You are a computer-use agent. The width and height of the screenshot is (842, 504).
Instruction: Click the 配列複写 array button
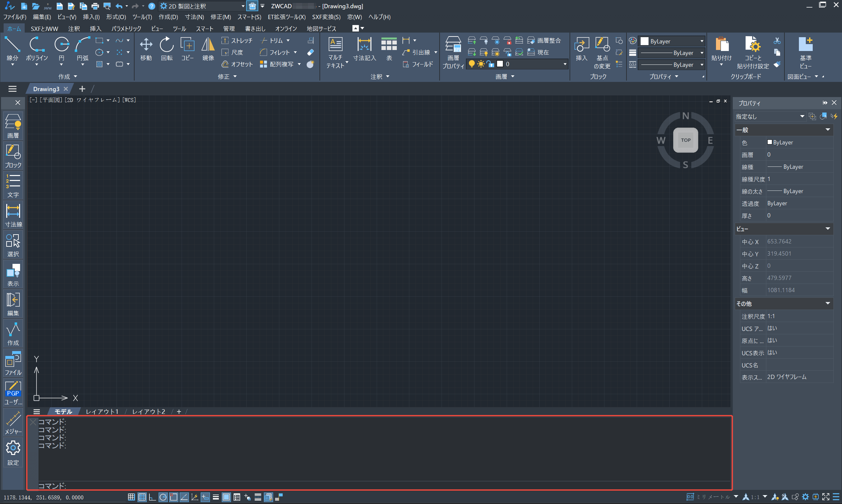coord(280,64)
